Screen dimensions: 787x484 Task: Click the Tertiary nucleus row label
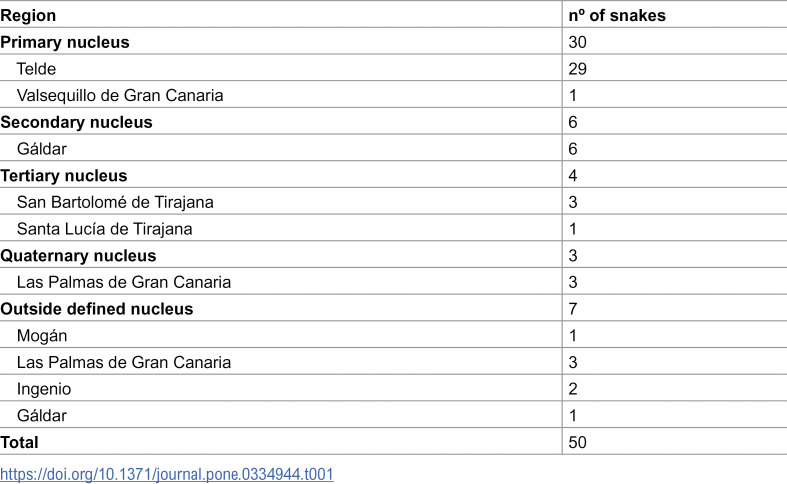pos(64,176)
